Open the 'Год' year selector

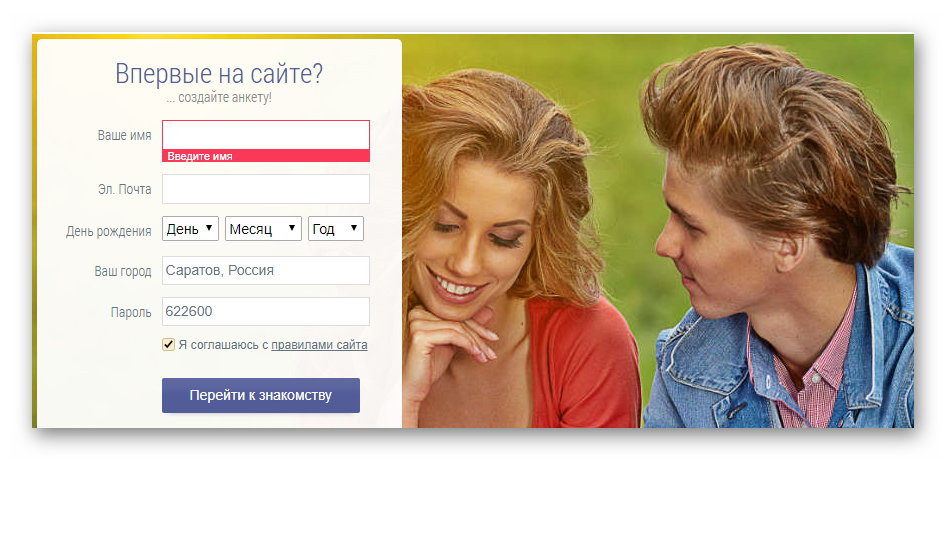click(335, 229)
